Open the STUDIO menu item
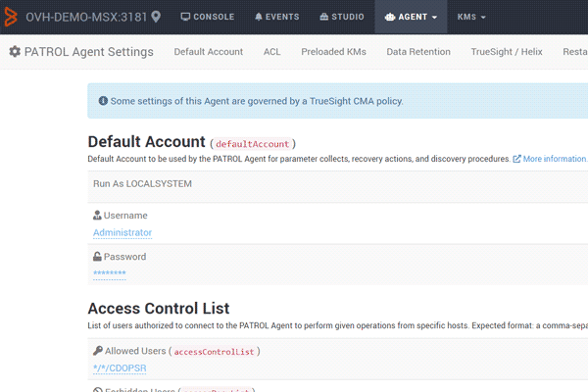This screenshot has width=588, height=392. point(342,17)
